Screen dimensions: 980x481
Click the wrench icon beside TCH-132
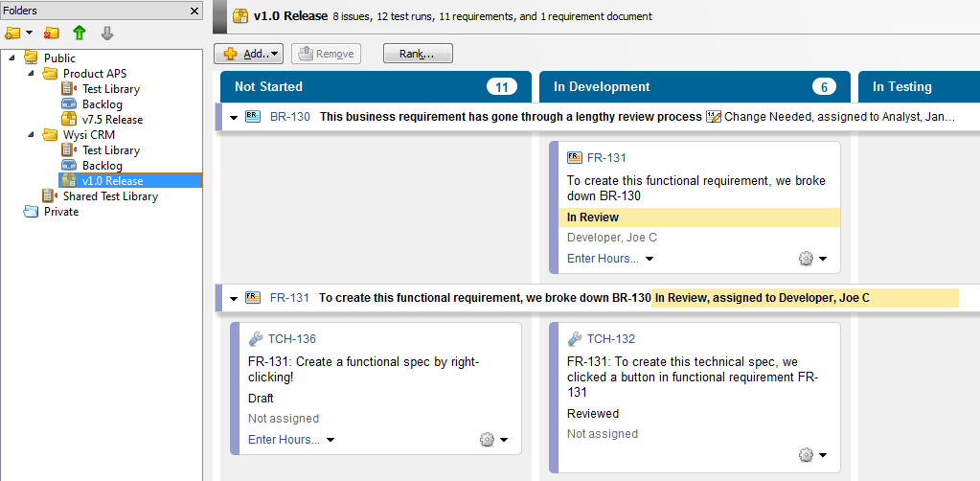[x=575, y=339]
